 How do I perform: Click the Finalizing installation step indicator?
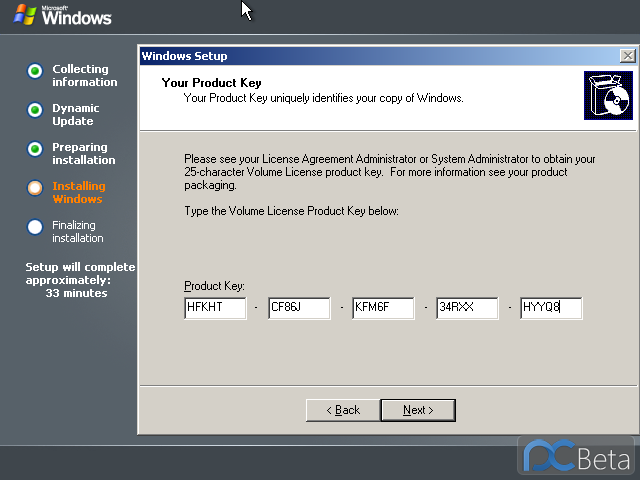pyautogui.click(x=35, y=227)
